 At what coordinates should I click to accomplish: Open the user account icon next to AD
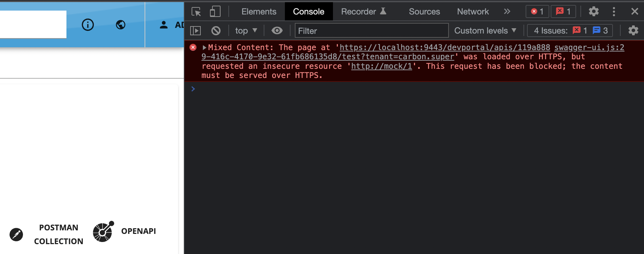click(164, 25)
